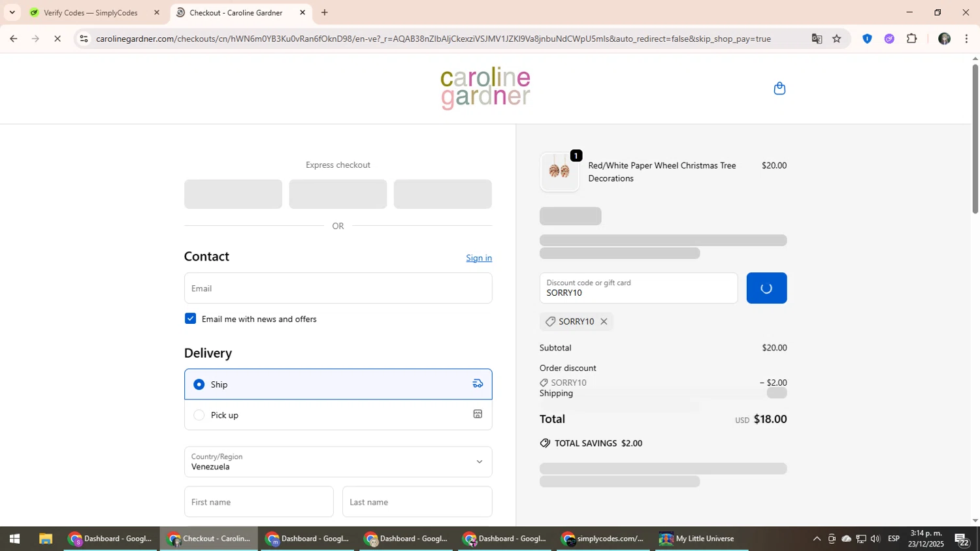Open the Extensions puzzle icon
980x551 pixels.
tap(912, 39)
